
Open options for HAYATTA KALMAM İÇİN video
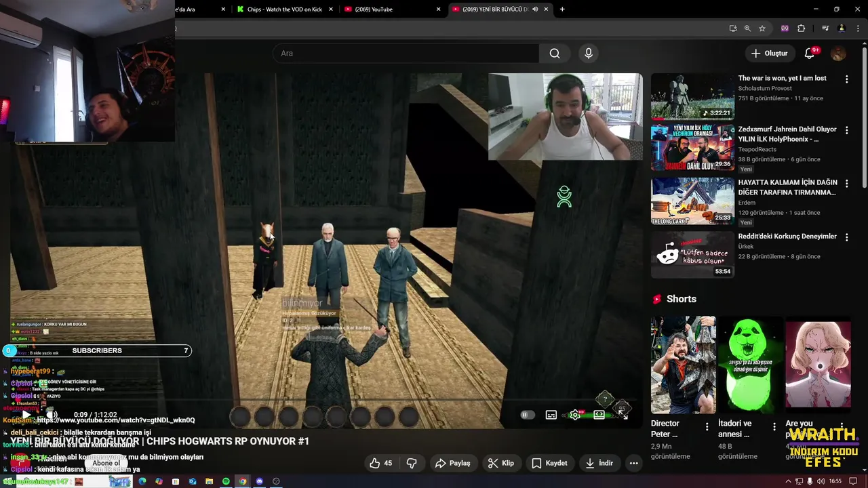pyautogui.click(x=846, y=184)
